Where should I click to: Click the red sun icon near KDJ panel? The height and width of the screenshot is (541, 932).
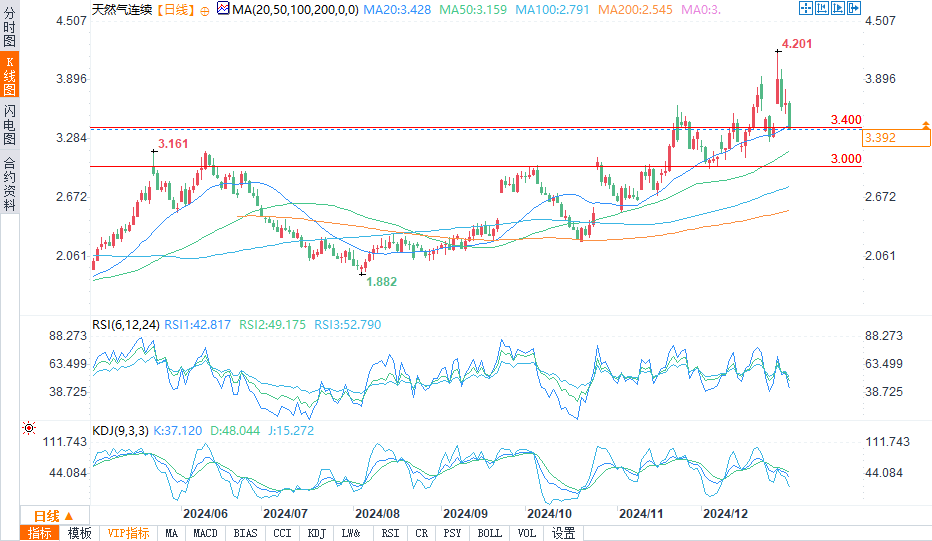29,427
